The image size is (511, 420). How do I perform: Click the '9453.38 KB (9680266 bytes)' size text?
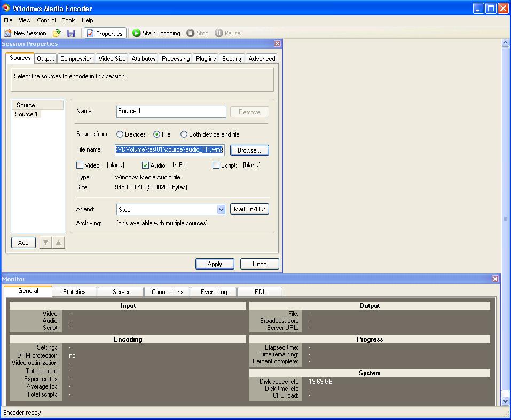tap(151, 187)
